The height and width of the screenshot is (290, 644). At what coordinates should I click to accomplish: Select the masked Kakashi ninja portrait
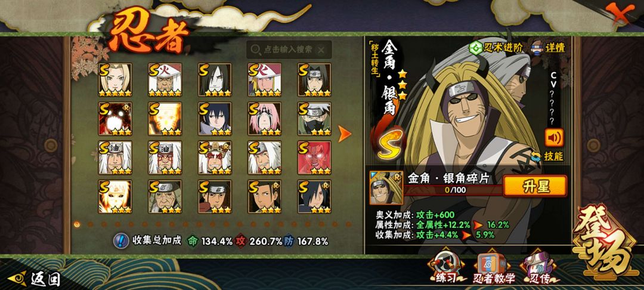(315, 119)
